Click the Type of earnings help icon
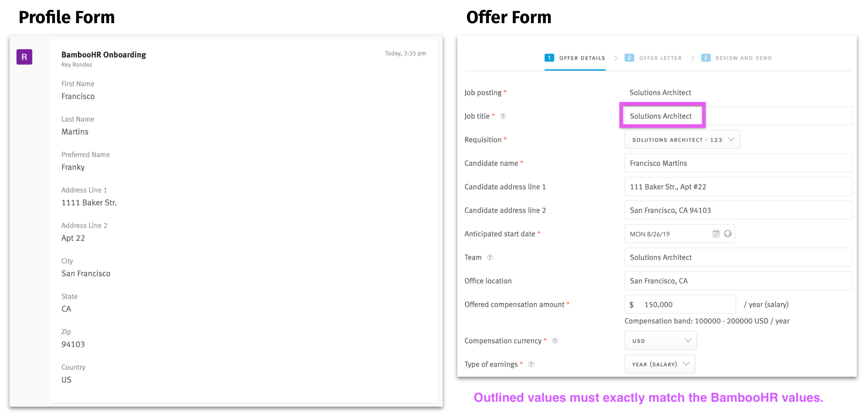868x414 pixels. coord(531,364)
